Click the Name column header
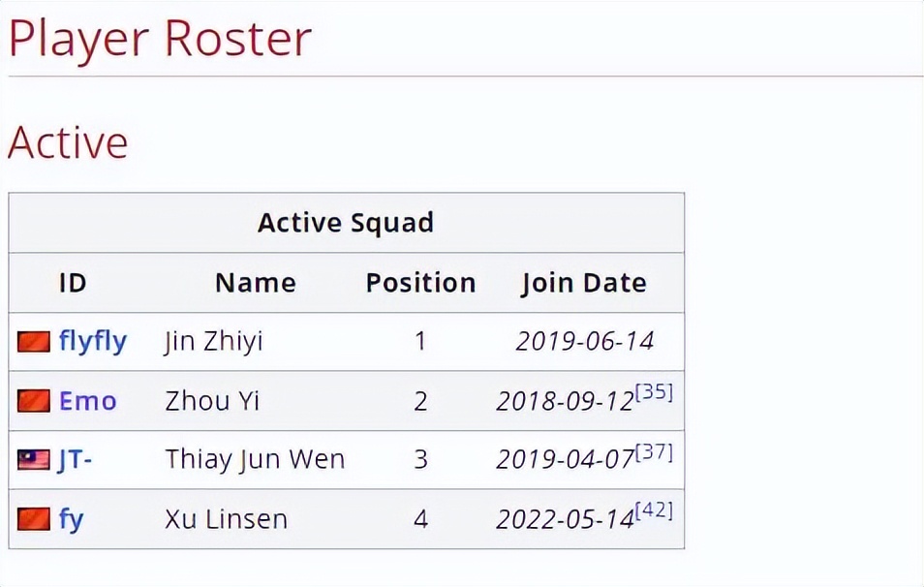Screen dimensions: 924x587 pyautogui.click(x=256, y=283)
